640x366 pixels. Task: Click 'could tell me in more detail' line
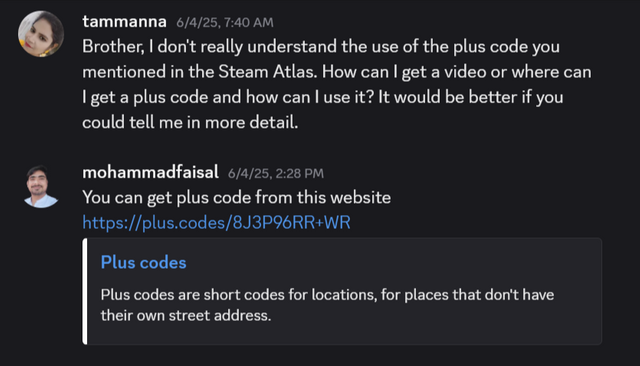coord(190,122)
